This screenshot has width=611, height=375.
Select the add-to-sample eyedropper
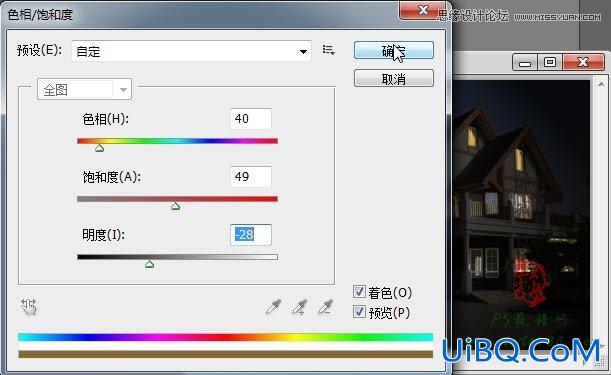299,307
